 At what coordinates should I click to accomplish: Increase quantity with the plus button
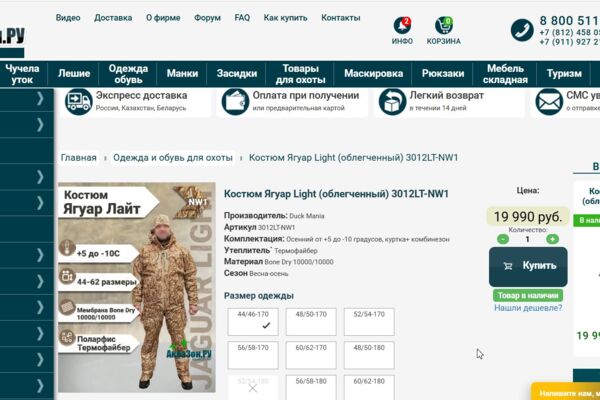(x=552, y=239)
